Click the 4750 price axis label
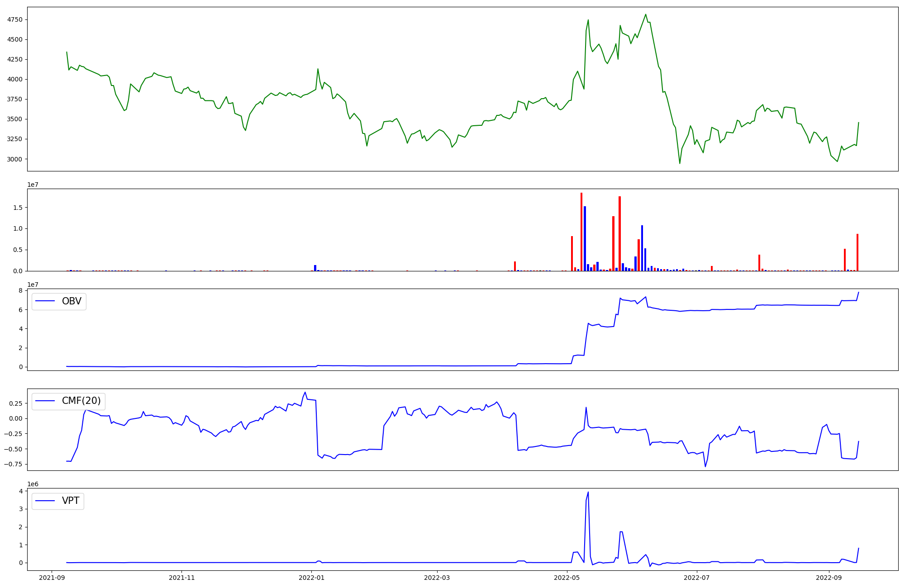The height and width of the screenshot is (588, 905). coord(14,20)
